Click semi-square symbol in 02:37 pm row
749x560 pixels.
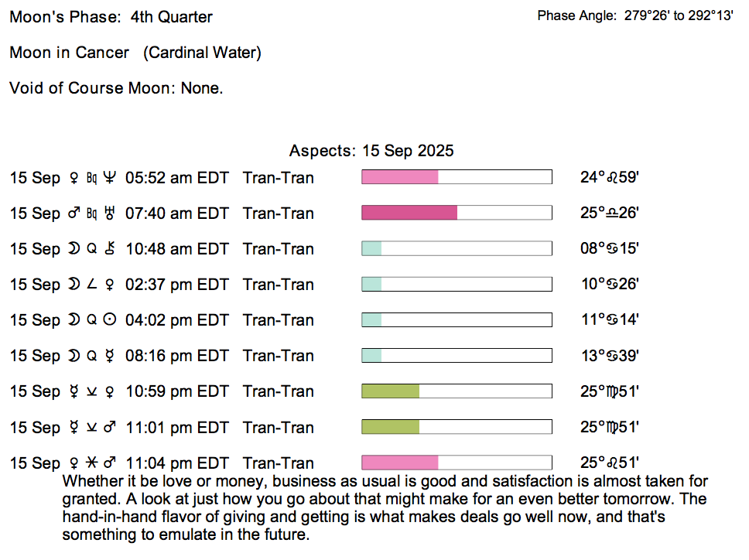tap(91, 285)
